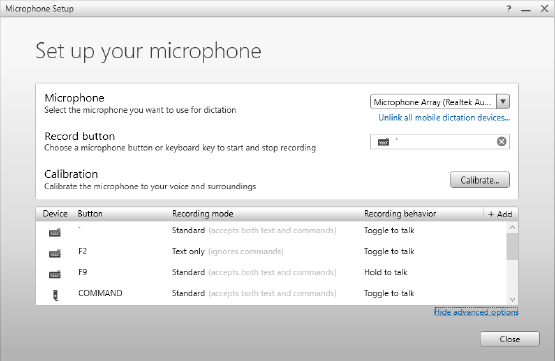The width and height of the screenshot is (555, 361).
Task: Click the Recording behavior column header
Action: point(400,214)
